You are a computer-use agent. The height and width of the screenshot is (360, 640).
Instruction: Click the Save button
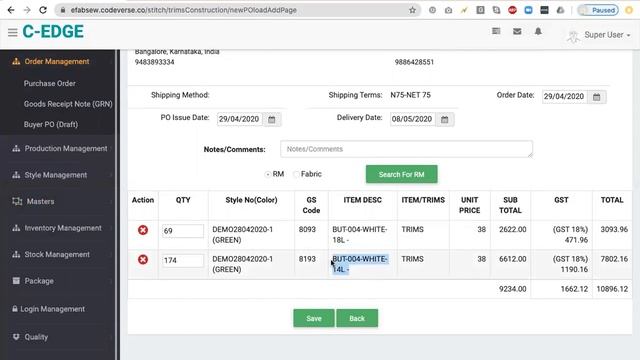click(313, 318)
